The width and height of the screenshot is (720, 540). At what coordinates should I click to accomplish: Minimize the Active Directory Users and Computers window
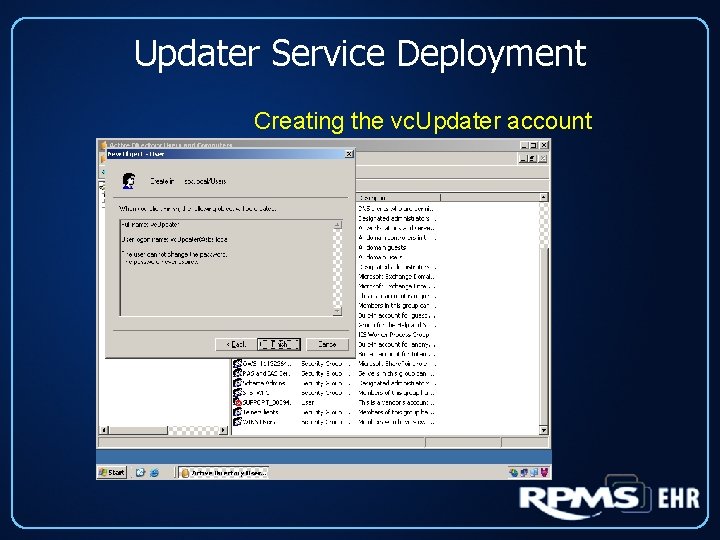click(524, 145)
